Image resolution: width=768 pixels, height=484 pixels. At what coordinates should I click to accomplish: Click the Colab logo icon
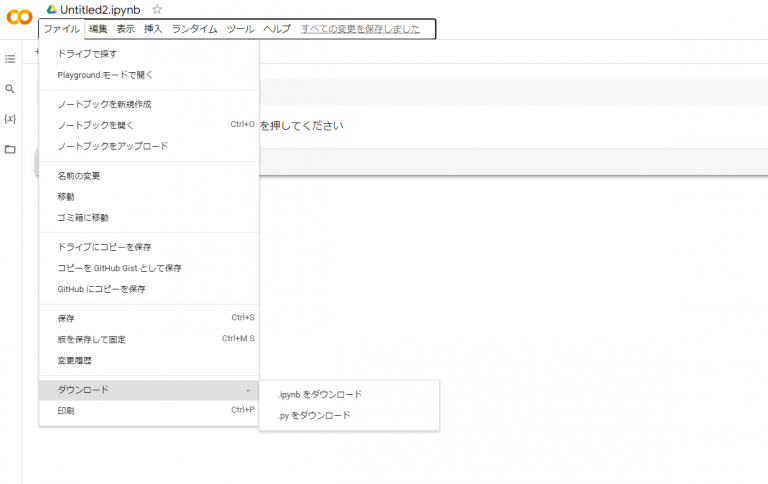(19, 18)
